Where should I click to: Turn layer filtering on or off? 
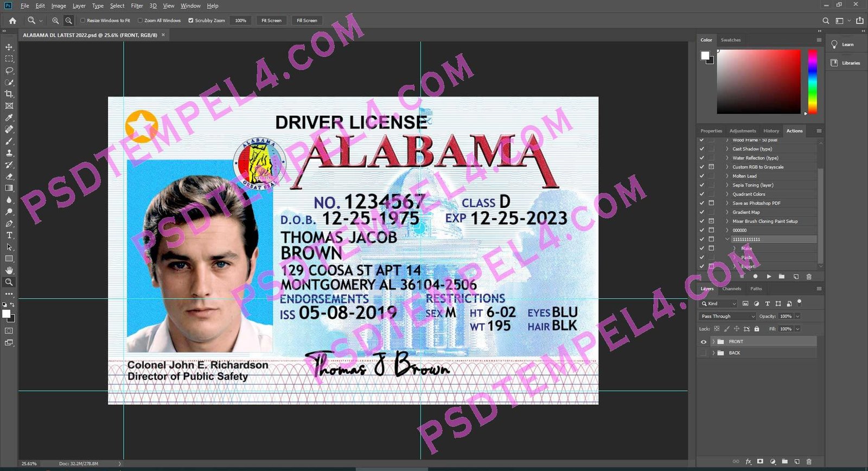click(x=799, y=302)
